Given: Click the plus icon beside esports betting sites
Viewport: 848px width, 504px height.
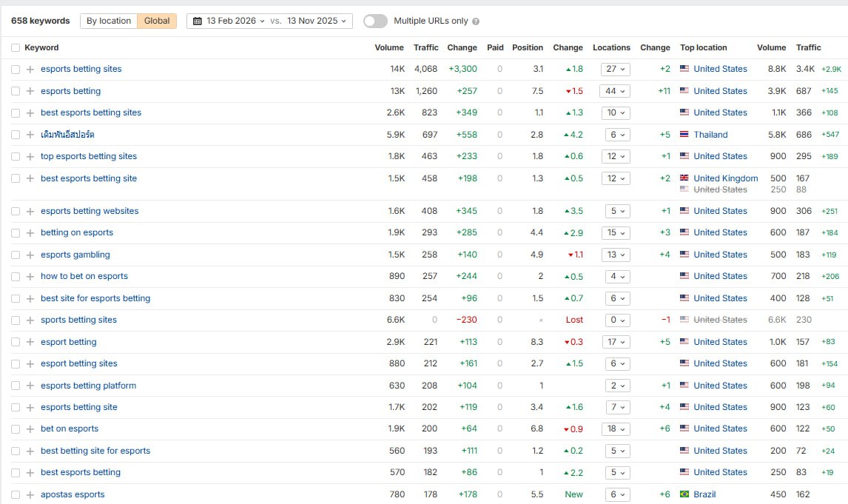Looking at the screenshot, I should point(30,70).
